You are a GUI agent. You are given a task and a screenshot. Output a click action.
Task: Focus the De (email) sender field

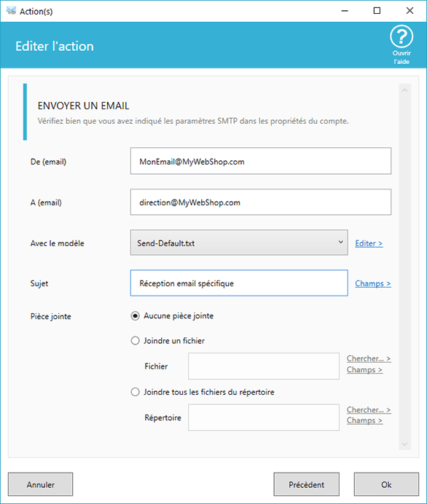click(x=261, y=161)
